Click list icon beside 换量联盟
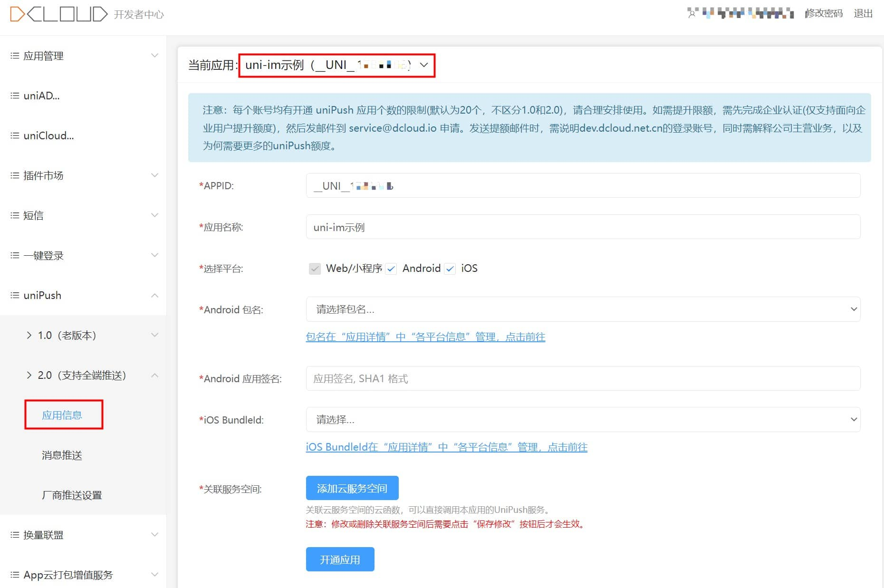884x588 pixels. [x=15, y=535]
